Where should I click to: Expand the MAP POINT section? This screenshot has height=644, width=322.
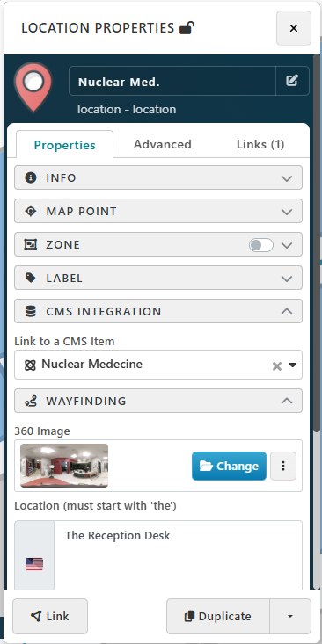(x=158, y=211)
